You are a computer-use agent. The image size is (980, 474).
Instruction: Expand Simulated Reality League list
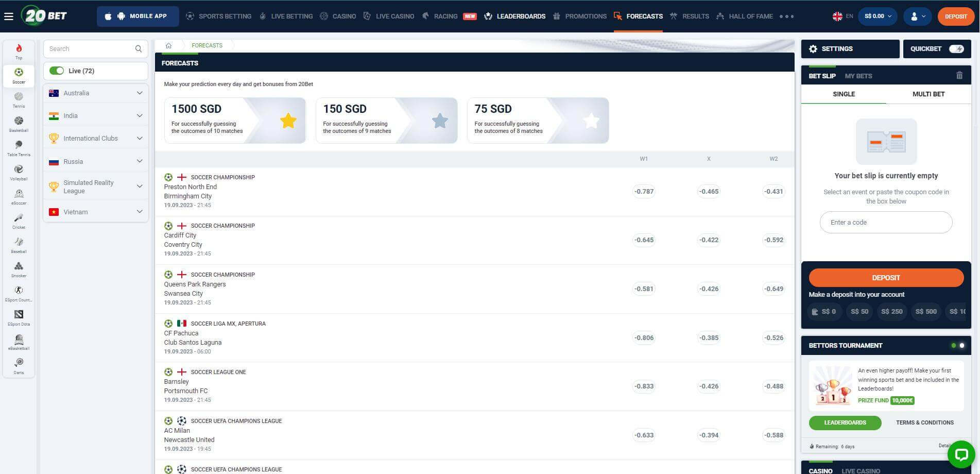[96, 187]
